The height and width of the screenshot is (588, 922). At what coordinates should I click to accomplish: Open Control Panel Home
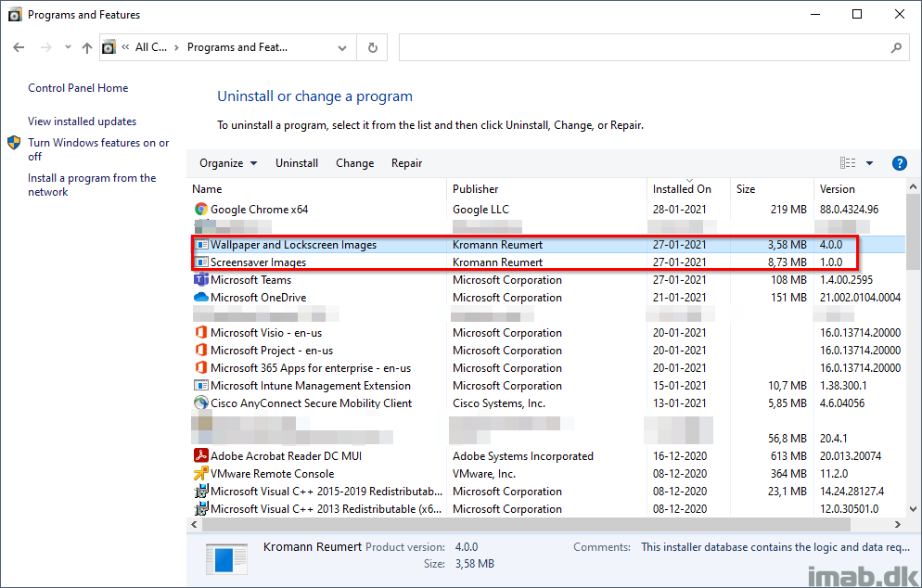click(x=78, y=88)
